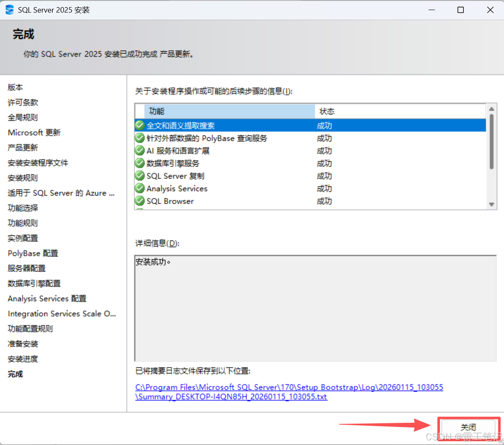Click the 全局规则 step in sidebar

[x=23, y=117]
